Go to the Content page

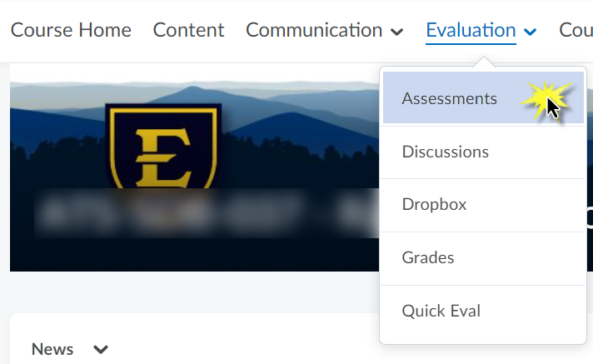tap(188, 31)
